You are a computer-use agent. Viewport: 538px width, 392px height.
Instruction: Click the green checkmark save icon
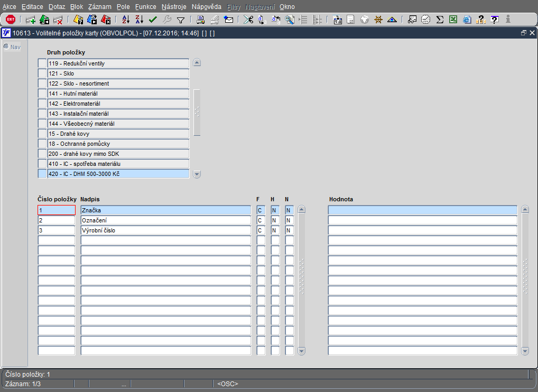153,20
